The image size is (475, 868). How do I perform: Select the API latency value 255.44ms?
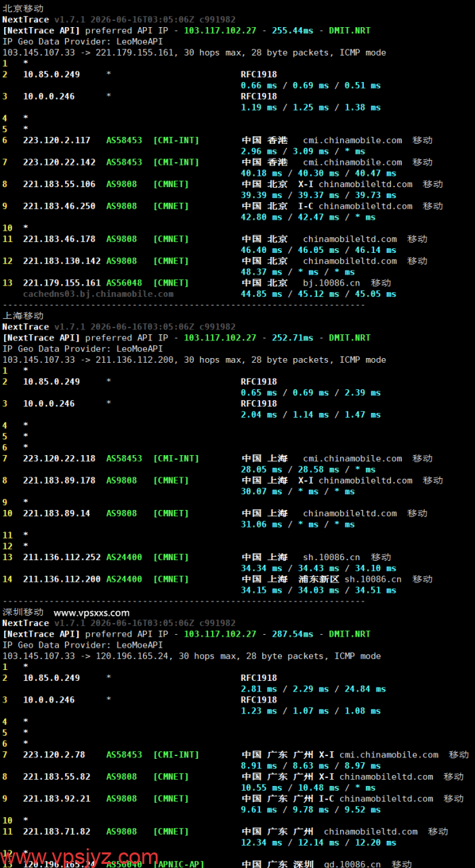point(293,31)
